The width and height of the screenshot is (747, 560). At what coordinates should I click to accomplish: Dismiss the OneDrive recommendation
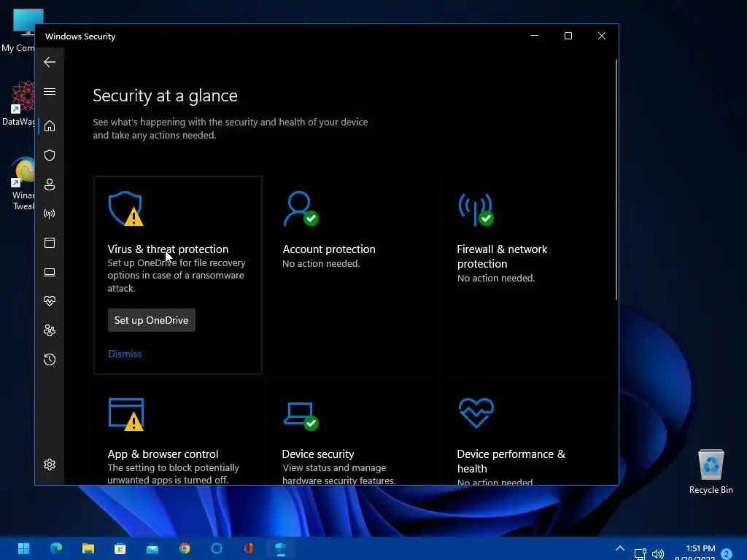[x=125, y=354]
